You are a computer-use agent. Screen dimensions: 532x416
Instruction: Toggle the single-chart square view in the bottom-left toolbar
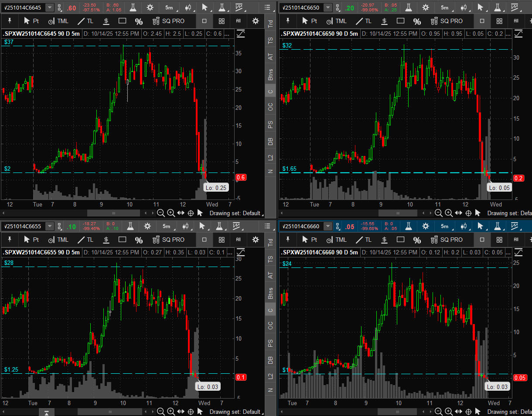pyautogui.click(x=205, y=240)
